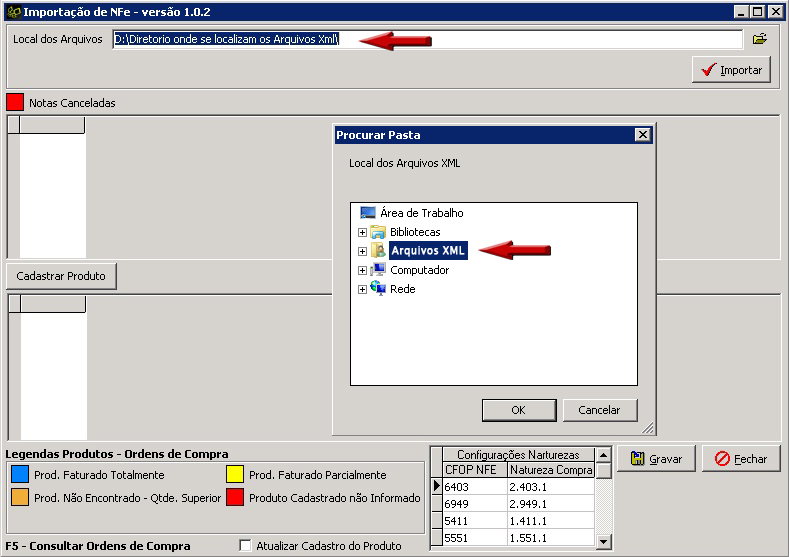Viewport: 789px width, 557px height.
Task: Click the red Notas Canceladas swatch
Action: point(15,102)
